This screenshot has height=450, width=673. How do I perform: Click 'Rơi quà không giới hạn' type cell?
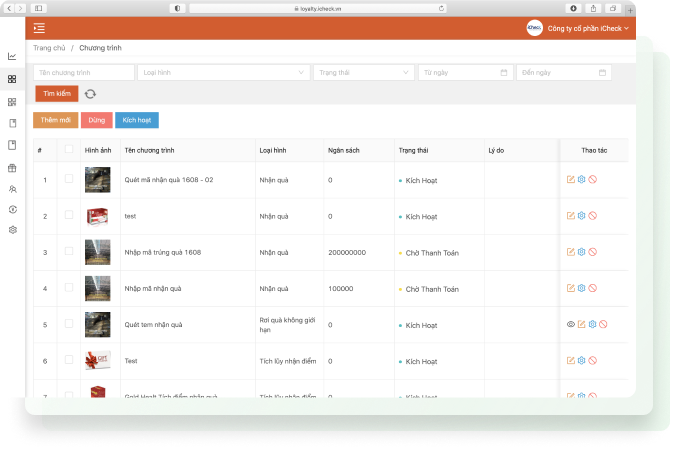pyautogui.click(x=288, y=325)
